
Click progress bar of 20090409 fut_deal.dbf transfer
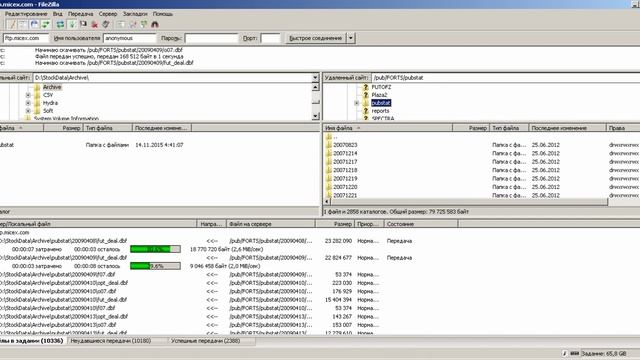[156, 266]
